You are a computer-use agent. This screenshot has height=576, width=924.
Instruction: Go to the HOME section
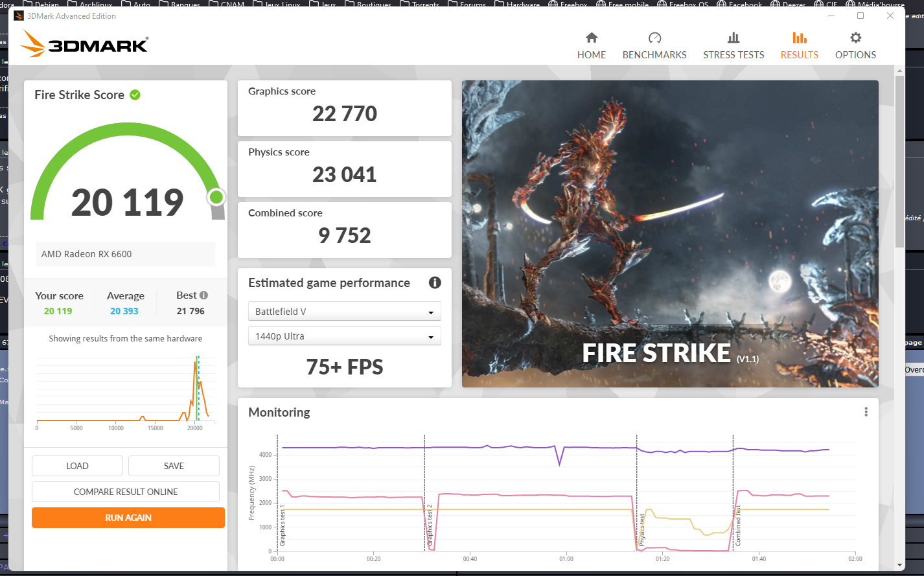(592, 46)
